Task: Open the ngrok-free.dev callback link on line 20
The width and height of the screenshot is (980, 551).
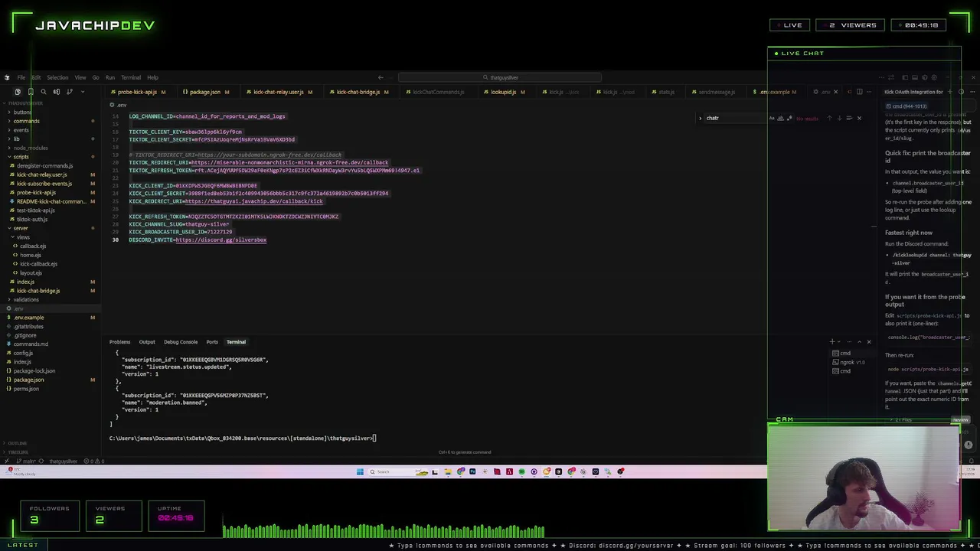Action: pyautogui.click(x=289, y=162)
